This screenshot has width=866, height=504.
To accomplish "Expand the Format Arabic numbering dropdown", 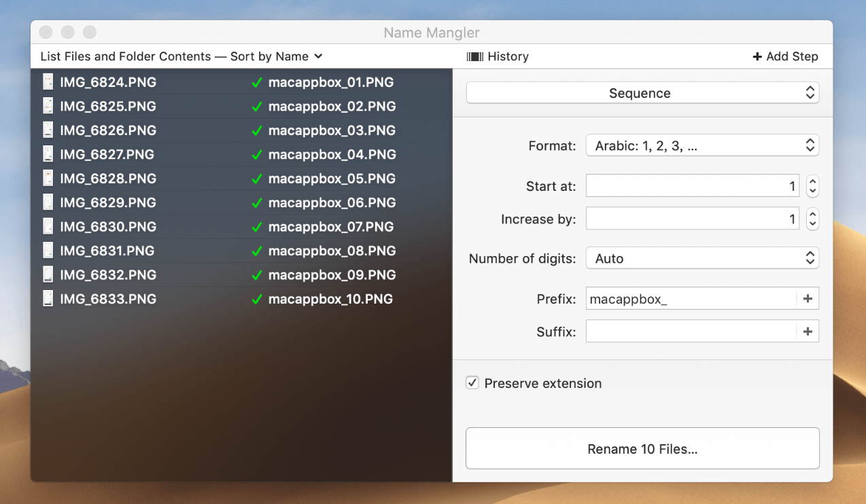I will coord(702,145).
